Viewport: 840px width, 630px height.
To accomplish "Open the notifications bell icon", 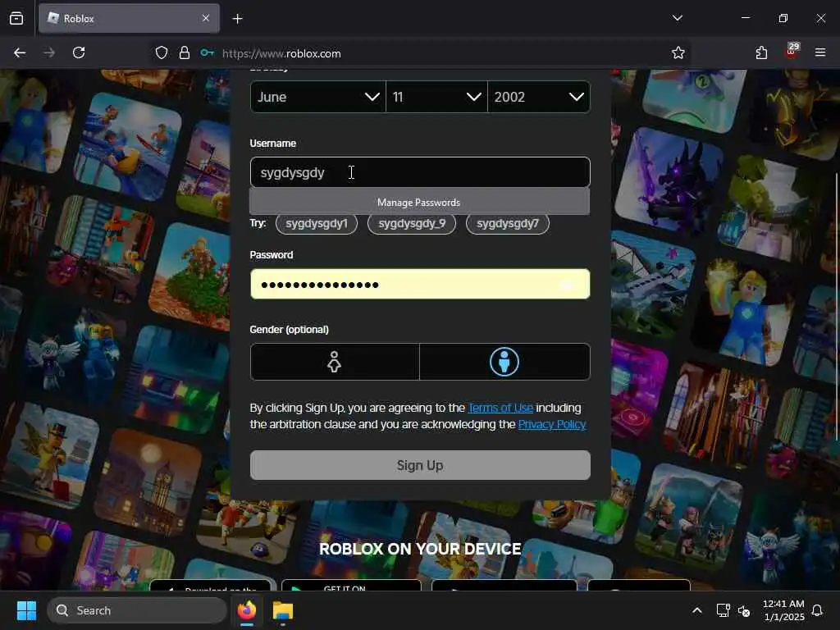I will point(818,610).
